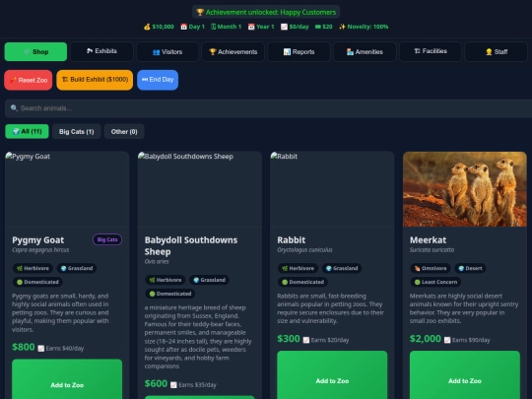
Task: Select the All (11) filter
Action: pyautogui.click(x=27, y=131)
